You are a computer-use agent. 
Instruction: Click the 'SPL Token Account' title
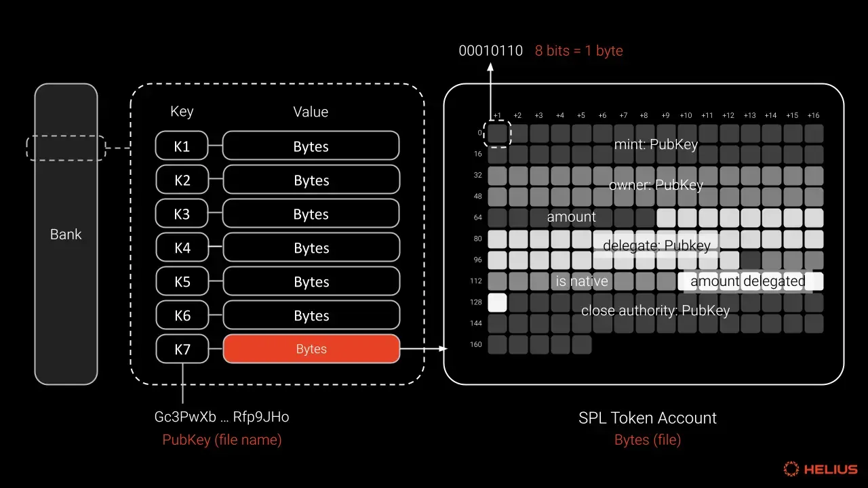pos(647,418)
